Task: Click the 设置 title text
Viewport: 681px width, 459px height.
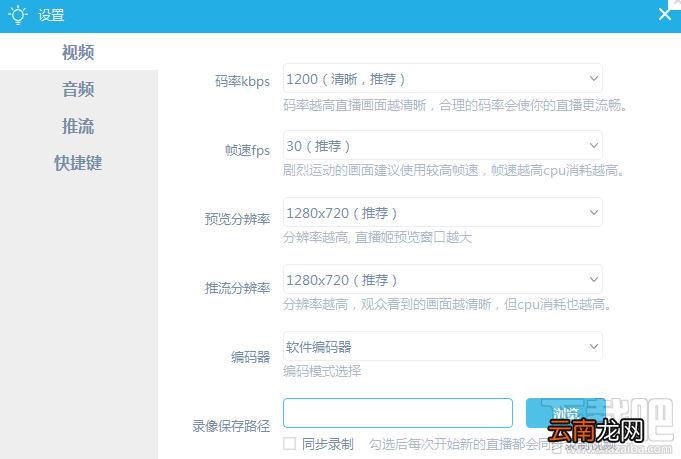Action: [x=51, y=15]
